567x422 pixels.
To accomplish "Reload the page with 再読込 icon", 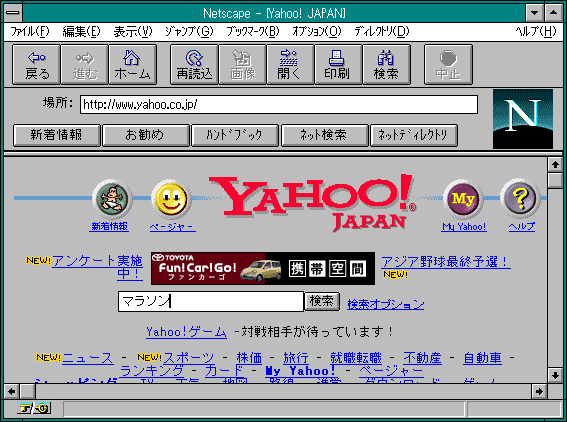I will (x=194, y=65).
